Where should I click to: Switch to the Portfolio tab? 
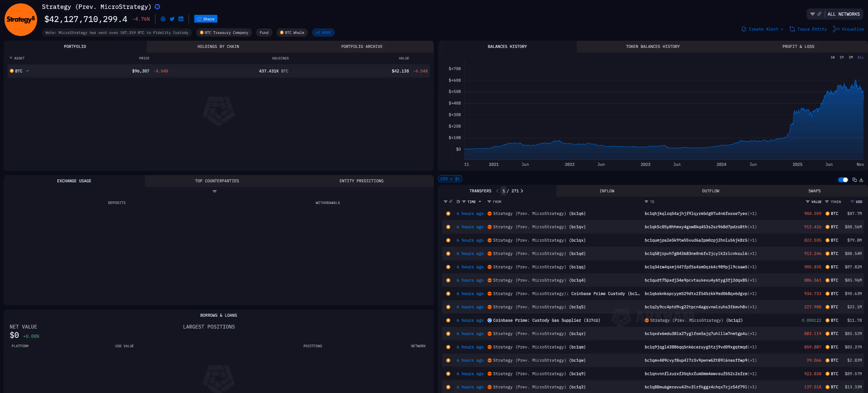(75, 47)
